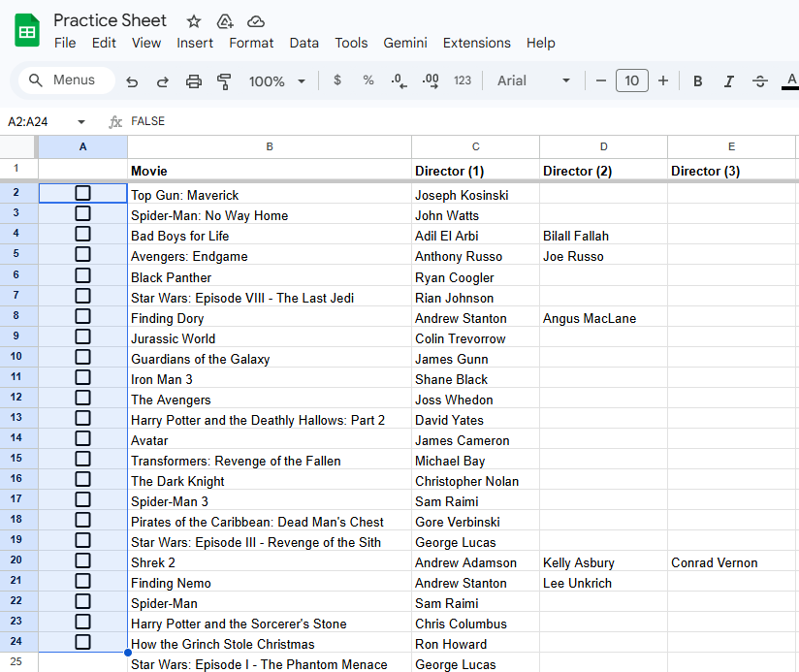Tick checkbox for Bad Boys for Life
This screenshot has width=799, height=672.
82,234
